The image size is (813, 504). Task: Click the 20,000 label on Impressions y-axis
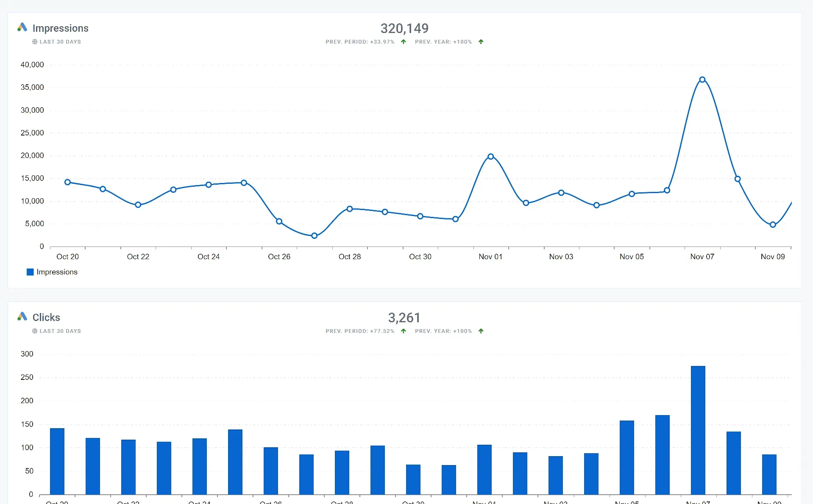tap(32, 155)
